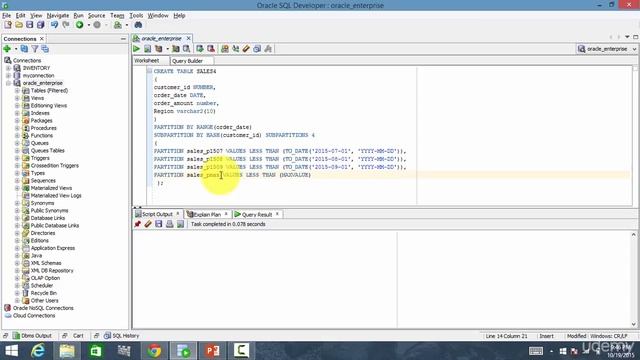This screenshot has width=640, height=360.
Task: Open the File menu
Action: (7, 16)
